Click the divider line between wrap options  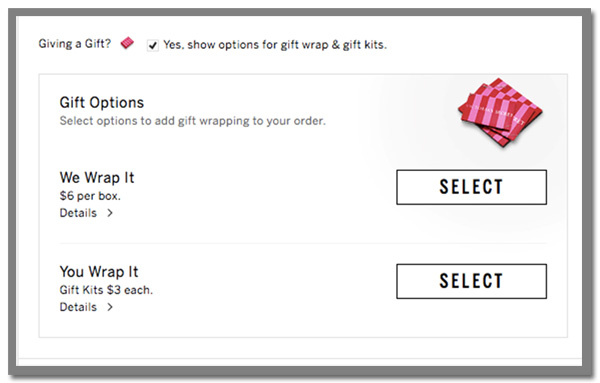[x=303, y=243]
